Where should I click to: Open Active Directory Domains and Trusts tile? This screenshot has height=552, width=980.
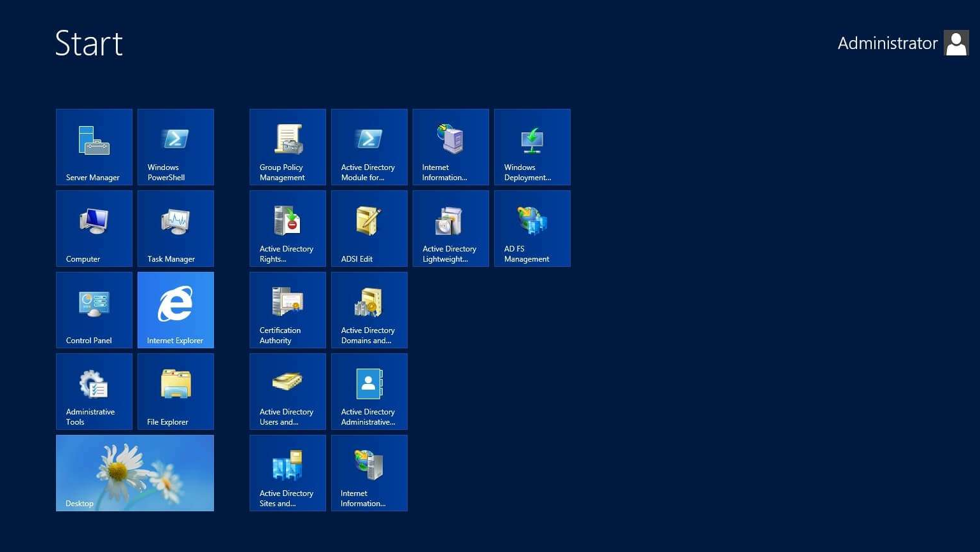click(369, 310)
